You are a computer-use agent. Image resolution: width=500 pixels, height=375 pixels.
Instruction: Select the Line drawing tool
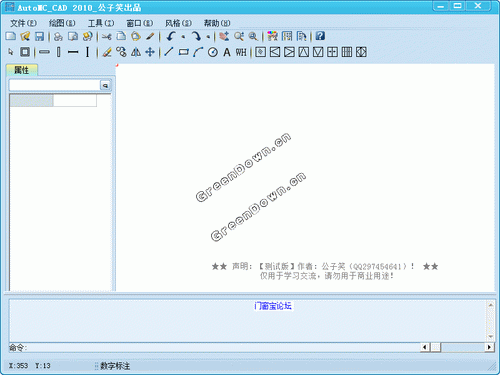pos(169,52)
